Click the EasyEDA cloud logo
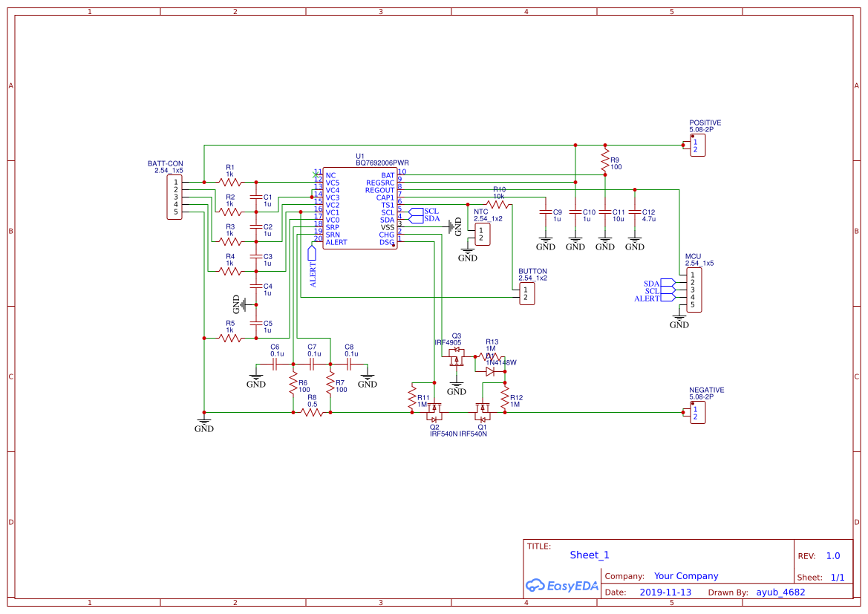The width and height of the screenshot is (868, 614). 537,586
